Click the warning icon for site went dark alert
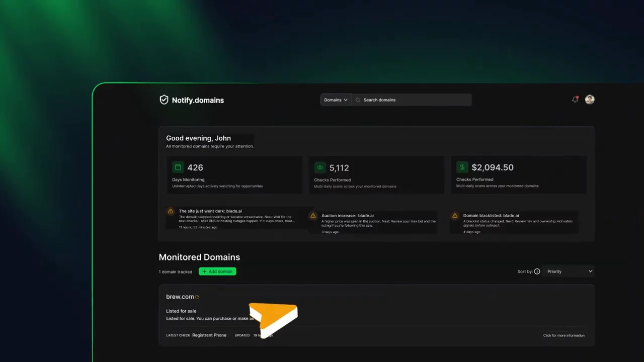Image resolution: width=644 pixels, height=362 pixels. pyautogui.click(x=171, y=212)
